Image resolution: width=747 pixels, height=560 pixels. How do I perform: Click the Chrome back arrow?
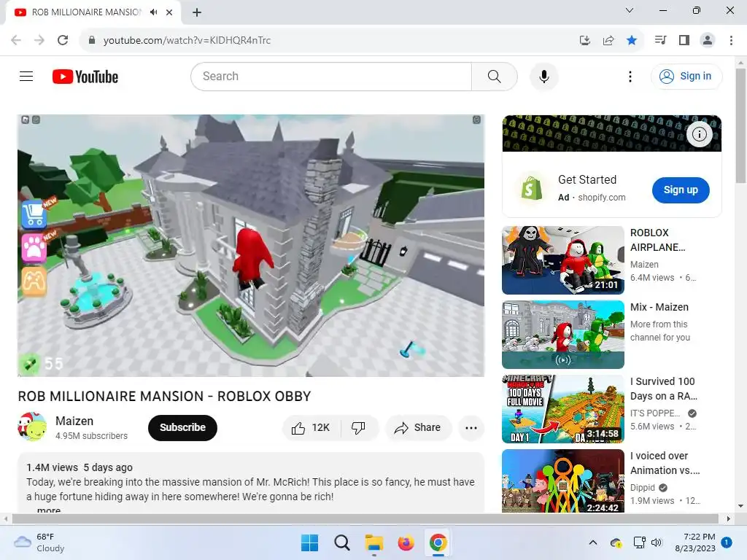pos(16,40)
